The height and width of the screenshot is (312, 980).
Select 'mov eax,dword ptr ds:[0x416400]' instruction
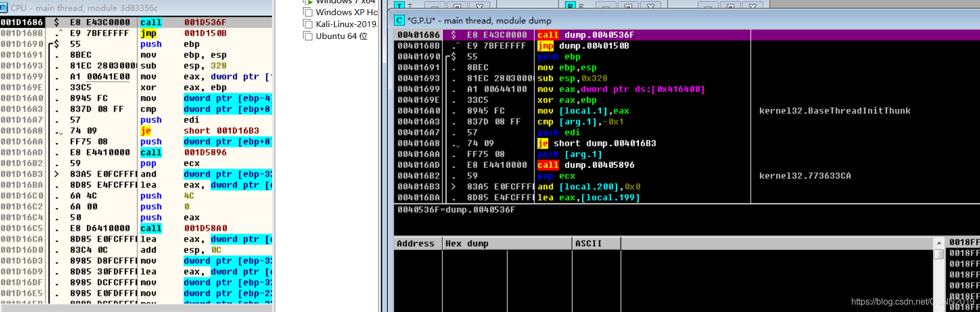(x=621, y=89)
